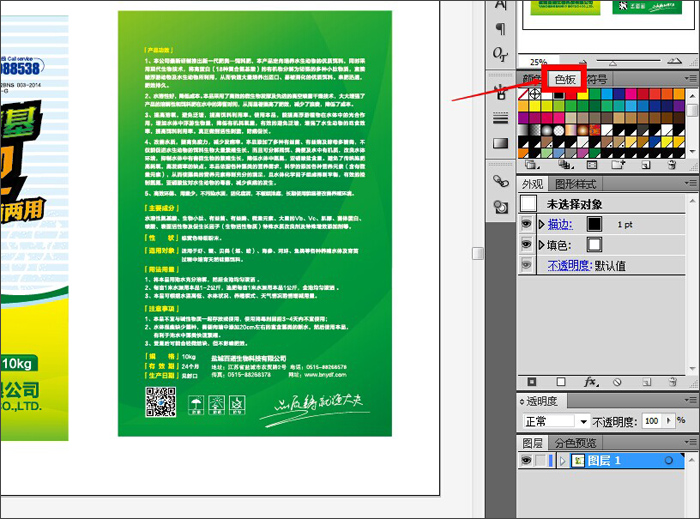Click Add New Fill icon in Appearance panel
700x519 pixels.
[561, 382]
